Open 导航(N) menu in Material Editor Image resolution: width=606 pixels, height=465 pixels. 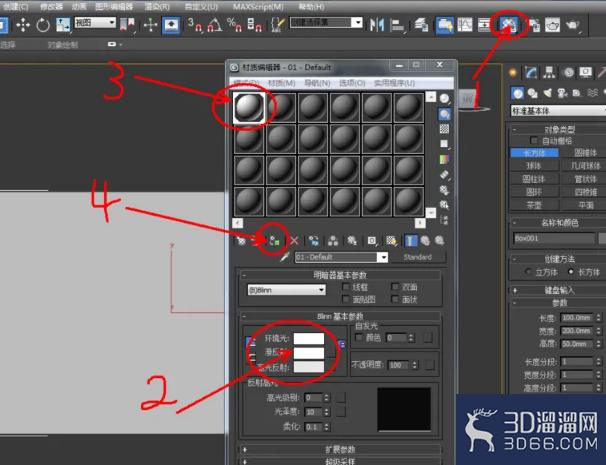317,83
